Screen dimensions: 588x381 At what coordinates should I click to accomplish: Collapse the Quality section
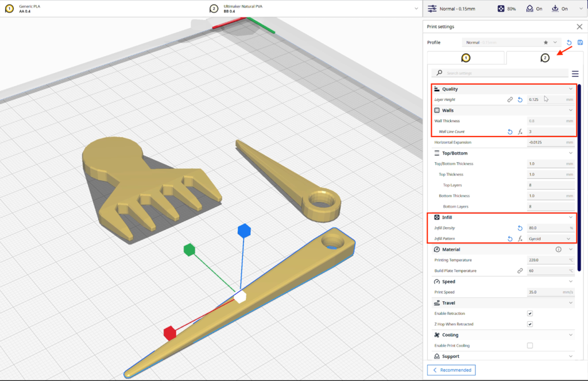[x=571, y=89]
